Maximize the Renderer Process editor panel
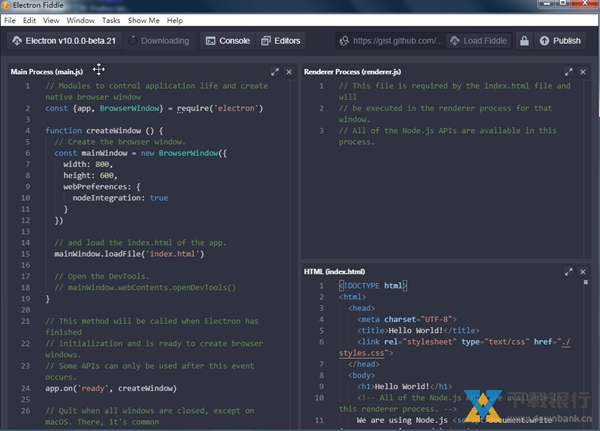Screen dimensions: 600x431 (568, 72)
